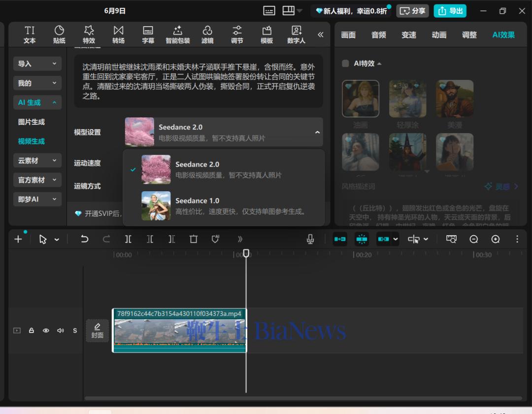Select 视频生成 in sidebar

31,141
